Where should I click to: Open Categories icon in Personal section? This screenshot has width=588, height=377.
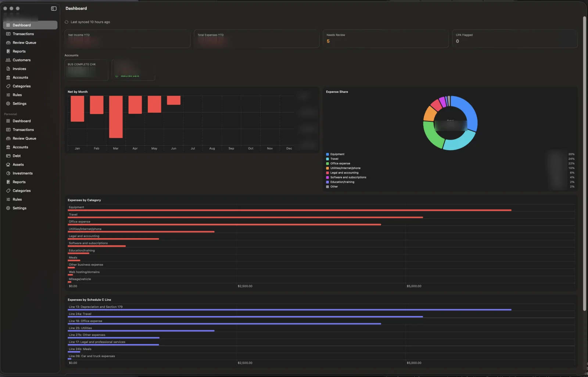pyautogui.click(x=8, y=191)
